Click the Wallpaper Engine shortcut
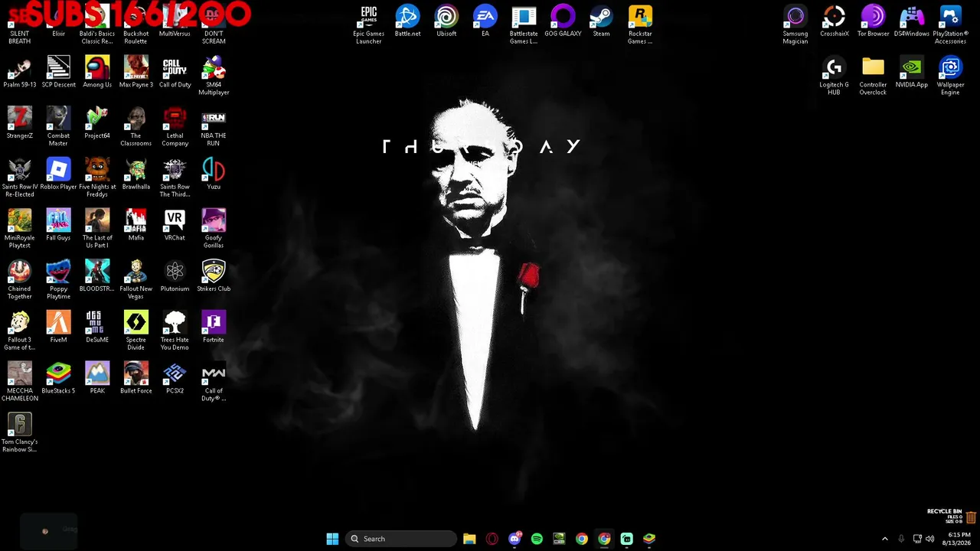 [950, 75]
